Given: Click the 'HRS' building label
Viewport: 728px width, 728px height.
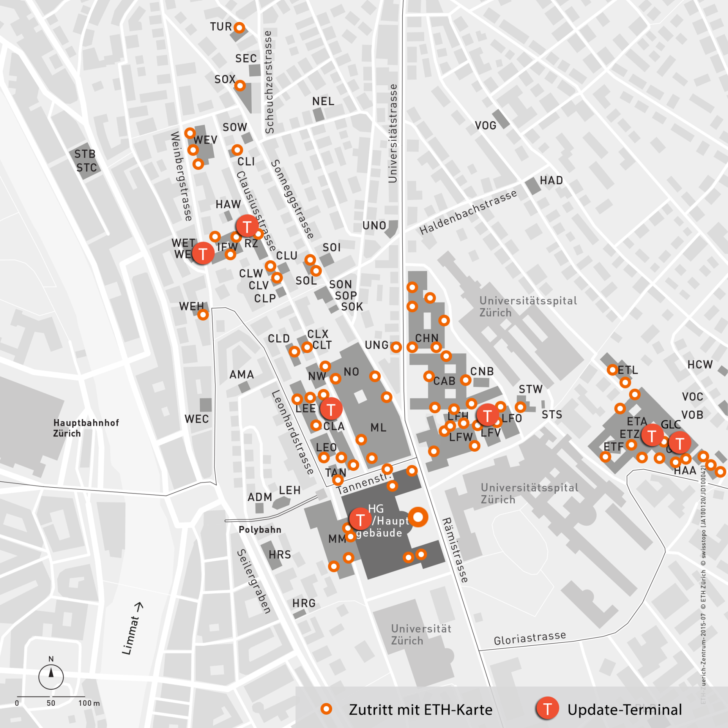Looking at the screenshot, I should coord(280,555).
